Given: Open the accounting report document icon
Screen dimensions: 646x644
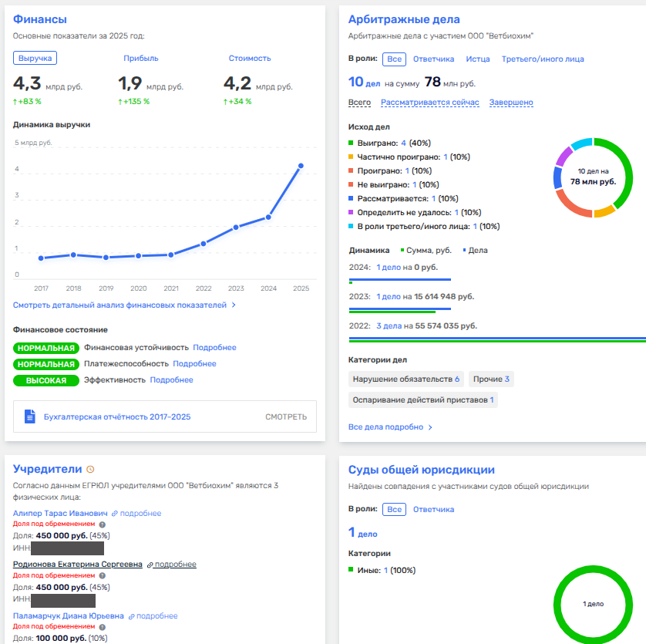Looking at the screenshot, I should [30, 416].
